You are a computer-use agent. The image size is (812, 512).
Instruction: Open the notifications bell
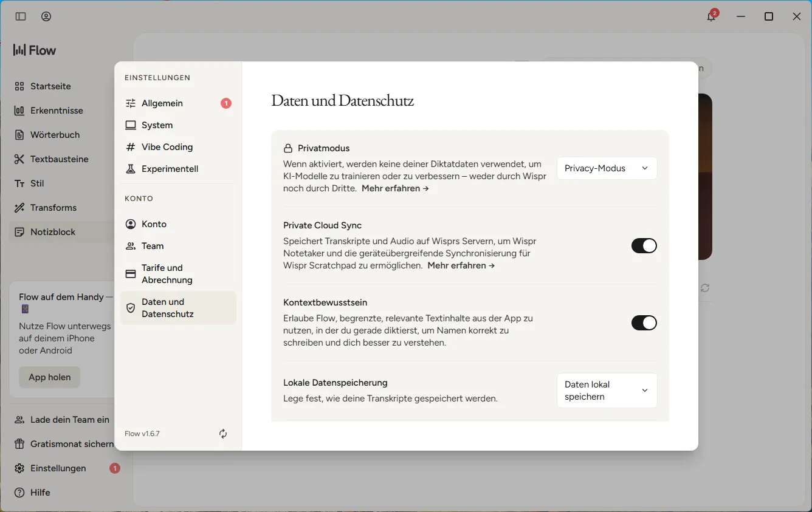pos(711,16)
